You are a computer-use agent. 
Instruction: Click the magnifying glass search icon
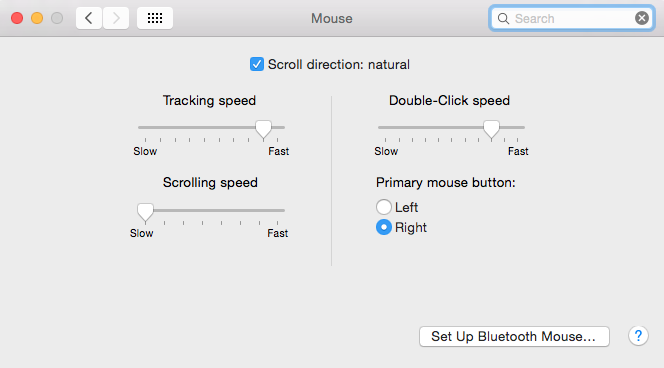[x=503, y=19]
